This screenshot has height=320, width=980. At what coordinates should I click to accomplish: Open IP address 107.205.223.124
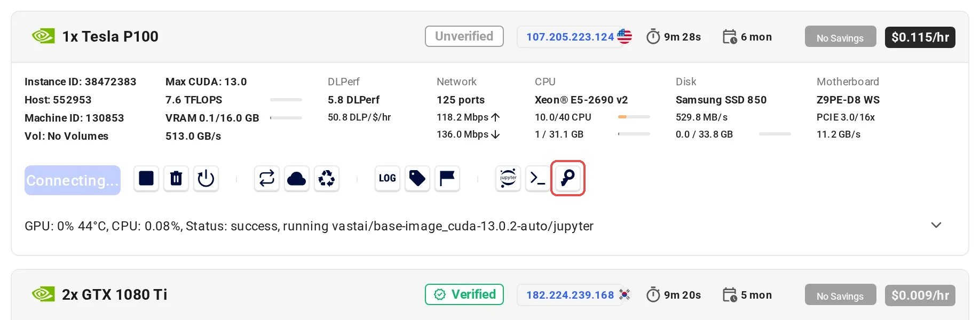click(570, 37)
